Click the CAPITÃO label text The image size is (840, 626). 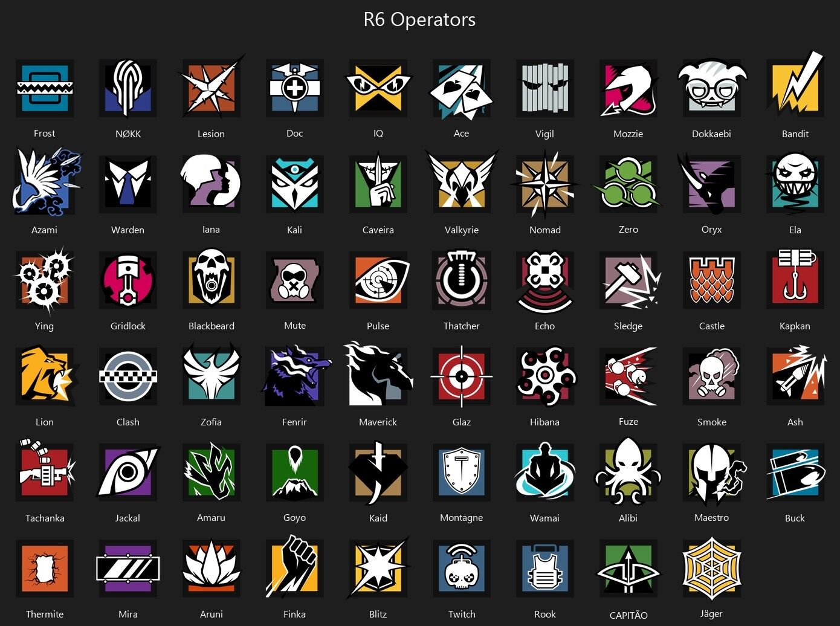click(628, 615)
